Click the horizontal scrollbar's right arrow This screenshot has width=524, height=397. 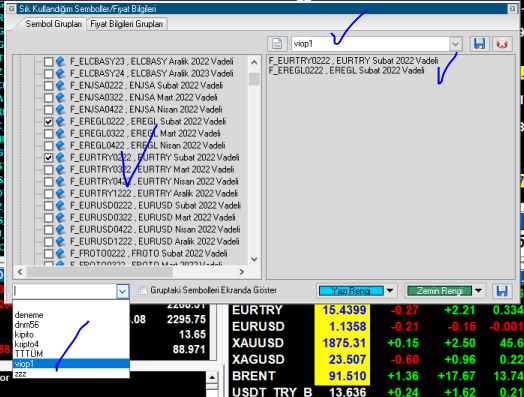[x=242, y=272]
